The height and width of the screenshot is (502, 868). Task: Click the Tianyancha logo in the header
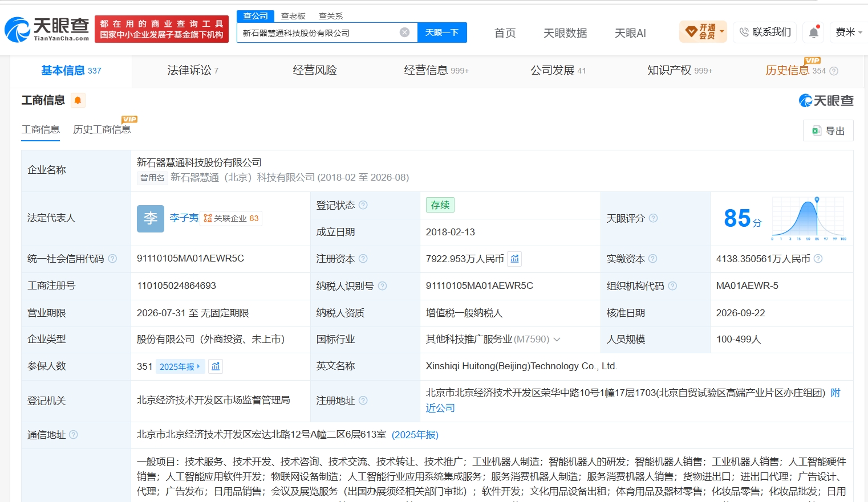coord(47,29)
